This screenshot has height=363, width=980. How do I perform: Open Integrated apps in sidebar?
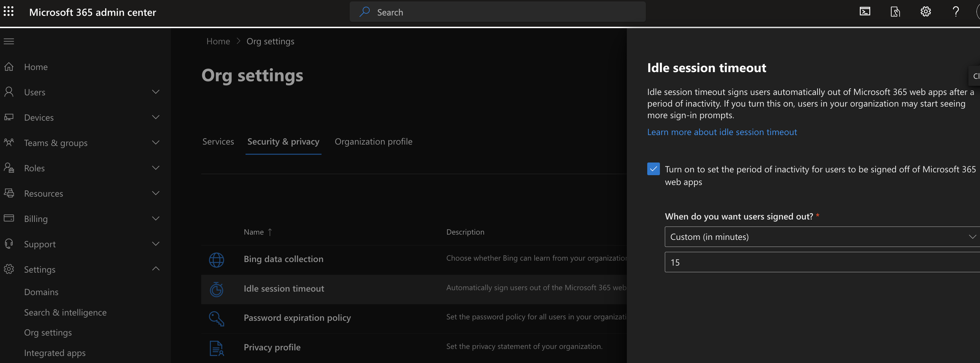pos(55,353)
